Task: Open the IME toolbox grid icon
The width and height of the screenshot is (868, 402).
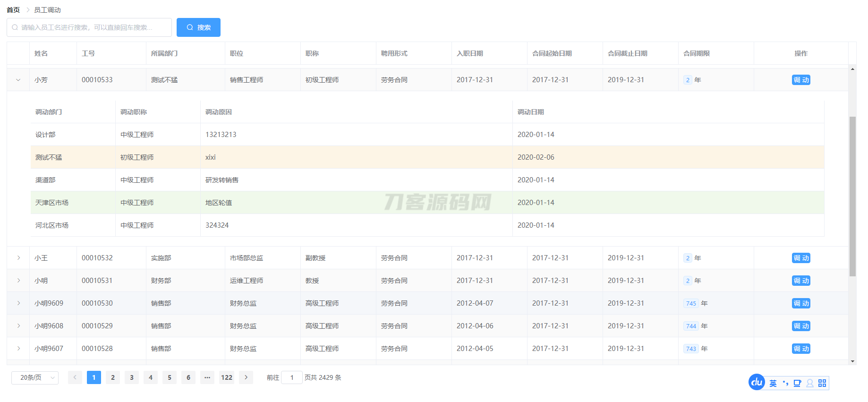Action: point(822,383)
